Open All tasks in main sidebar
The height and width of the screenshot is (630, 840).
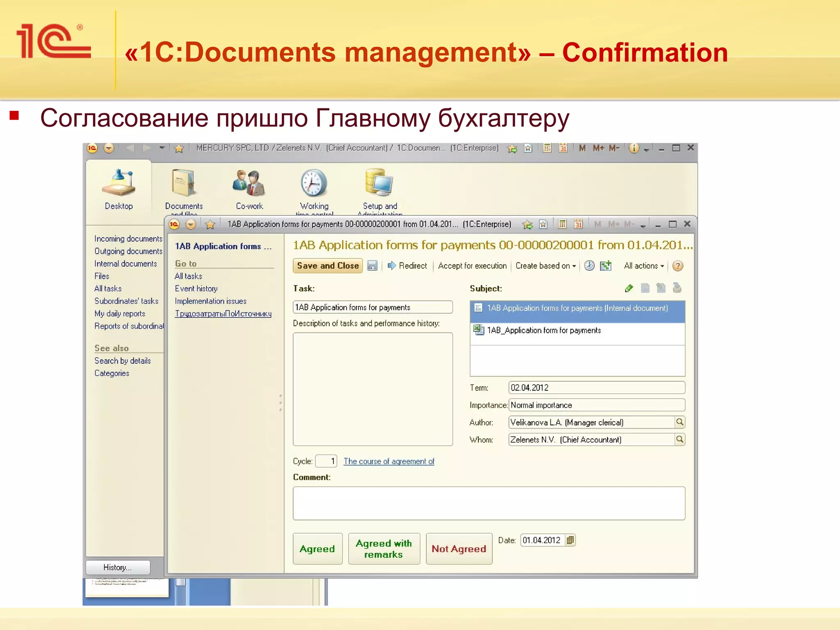108,289
